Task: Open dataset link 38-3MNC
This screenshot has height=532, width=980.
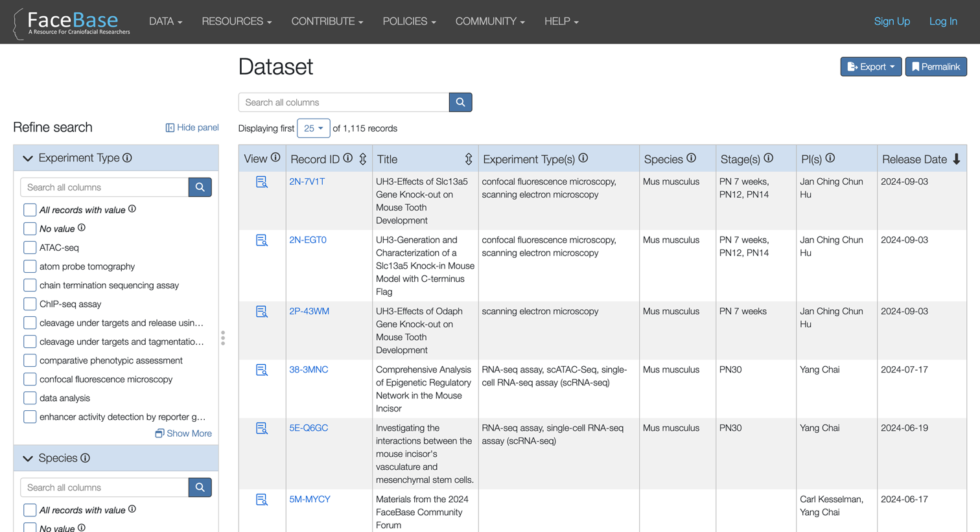Action: pos(309,369)
